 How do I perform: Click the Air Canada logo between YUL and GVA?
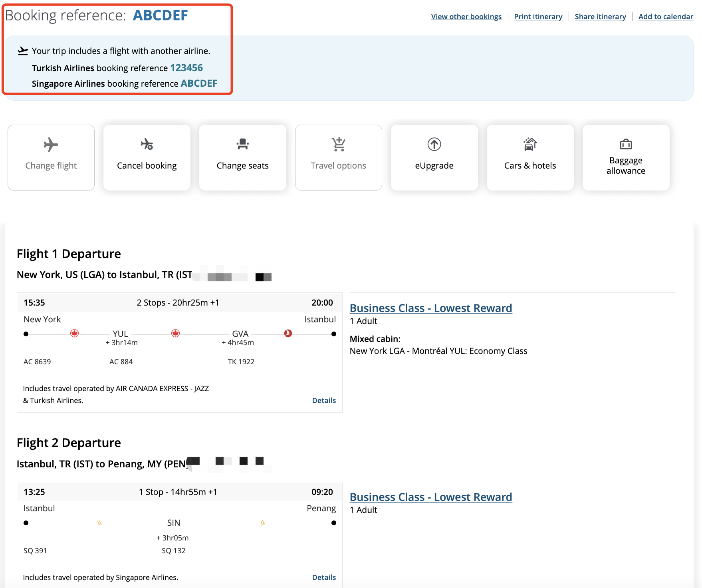point(175,333)
